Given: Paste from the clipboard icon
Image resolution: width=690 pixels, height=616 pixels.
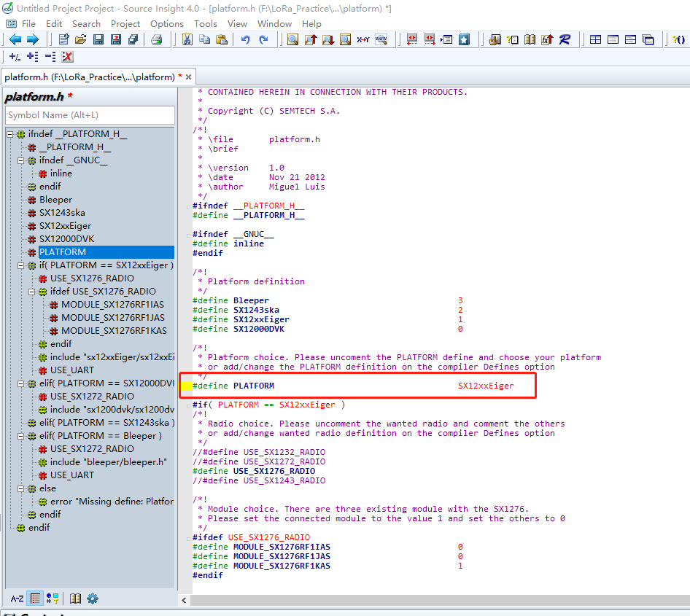Looking at the screenshot, I should [x=222, y=39].
